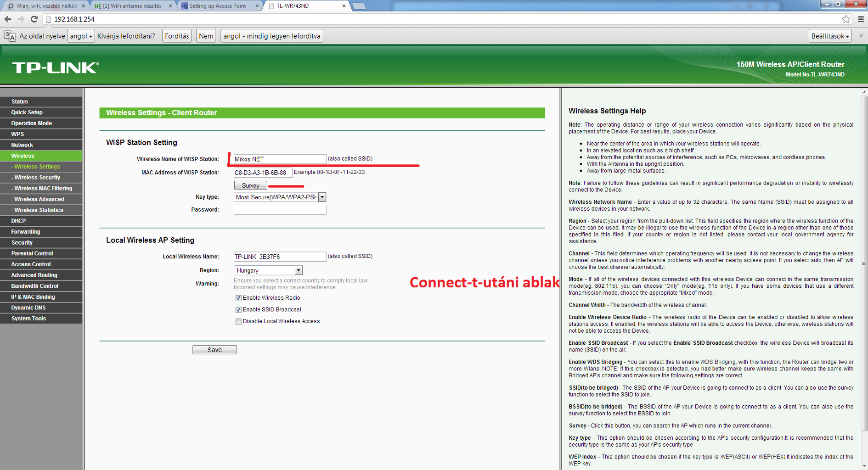Click the Fordítás translate button
This screenshot has height=470, width=868.
[177, 36]
